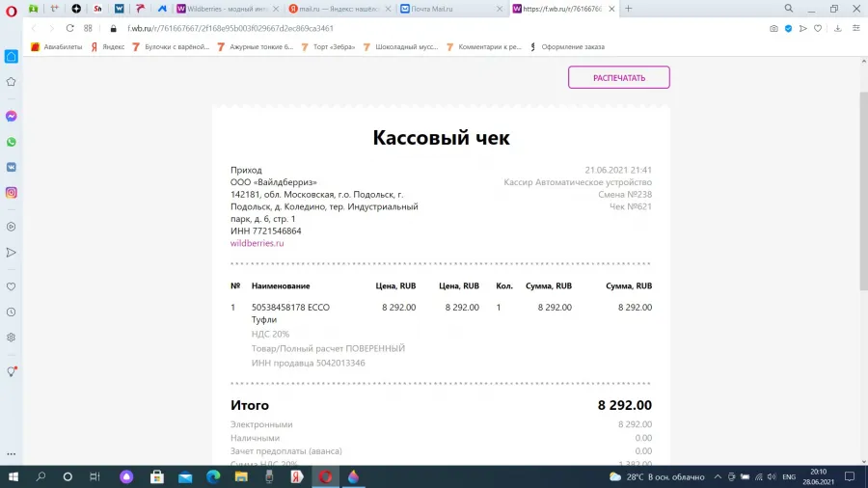Click the РАСПЕЧАТАТЬ button
Image resolution: width=868 pixels, height=488 pixels.
click(619, 77)
